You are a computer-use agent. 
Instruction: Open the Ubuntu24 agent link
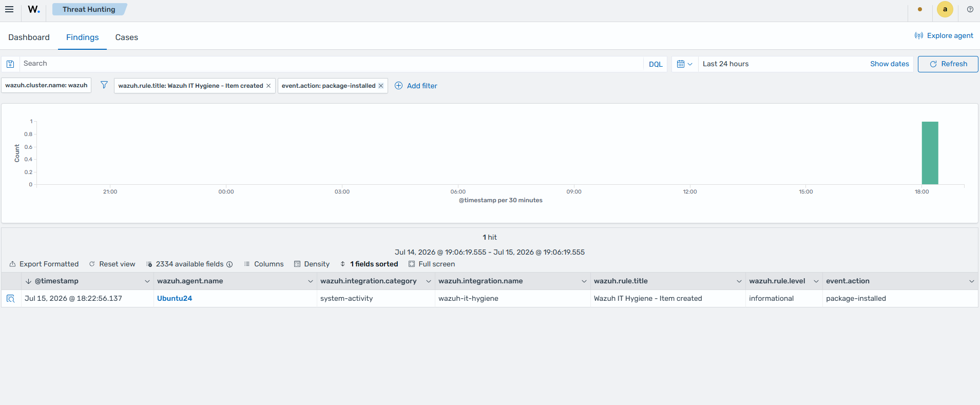tap(175, 298)
